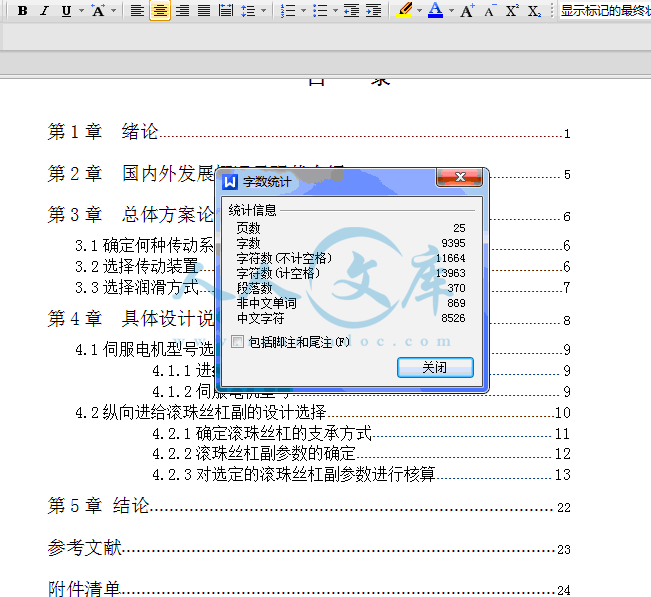
Task: Increase font size with A+ icon
Action: click(x=467, y=10)
